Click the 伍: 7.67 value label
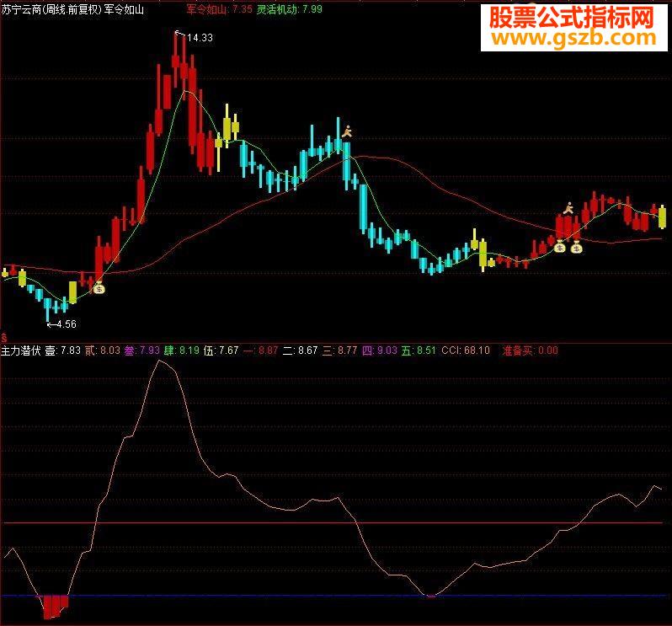672x626 pixels. click(221, 350)
